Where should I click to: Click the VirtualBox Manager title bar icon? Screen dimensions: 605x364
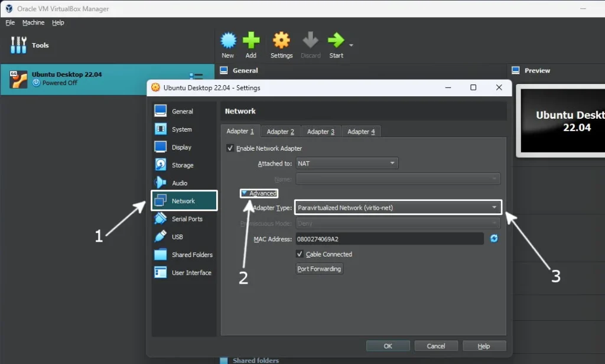coord(8,8)
